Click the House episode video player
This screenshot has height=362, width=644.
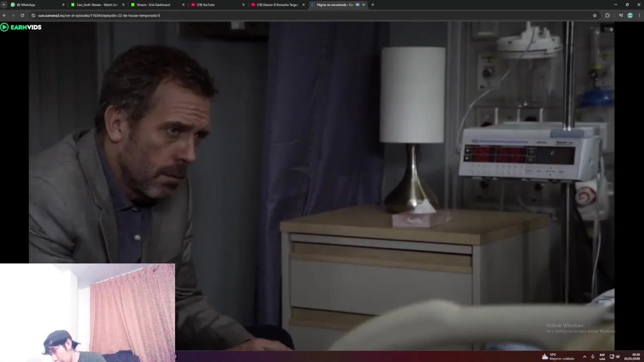click(322, 186)
